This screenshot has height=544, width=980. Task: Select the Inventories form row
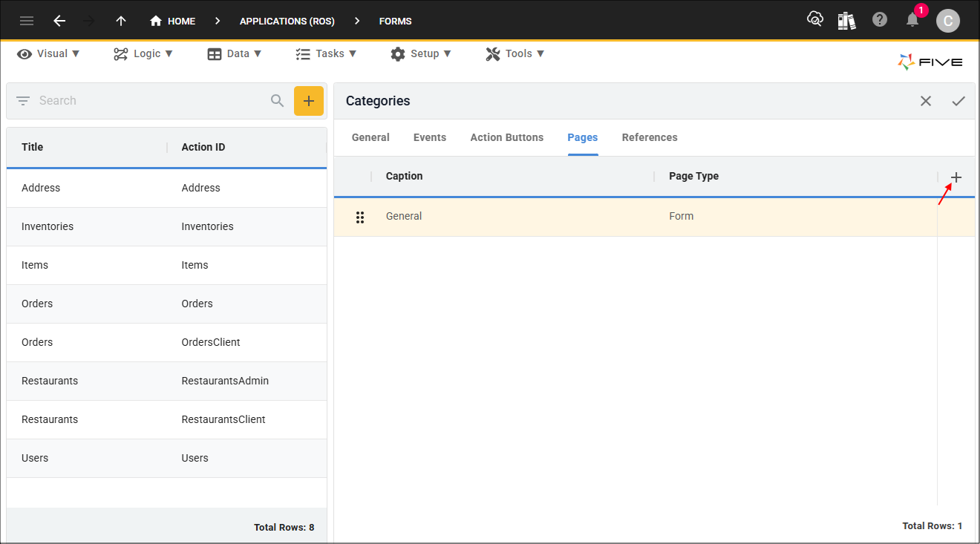point(166,226)
